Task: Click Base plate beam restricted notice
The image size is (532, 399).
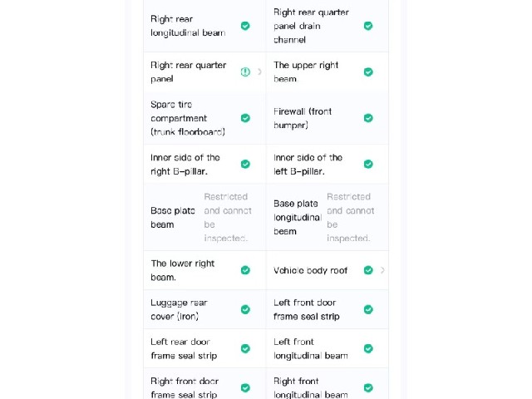Action: (x=228, y=218)
